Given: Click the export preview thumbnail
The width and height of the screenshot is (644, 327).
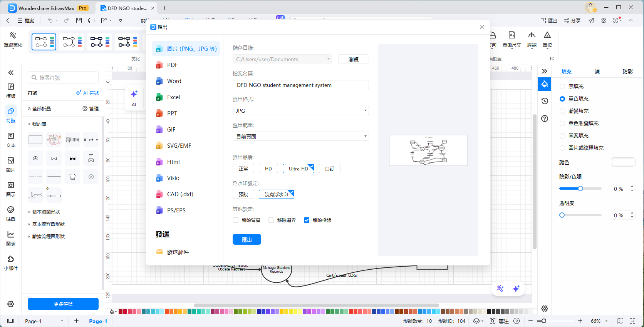Looking at the screenshot, I should click(x=428, y=150).
